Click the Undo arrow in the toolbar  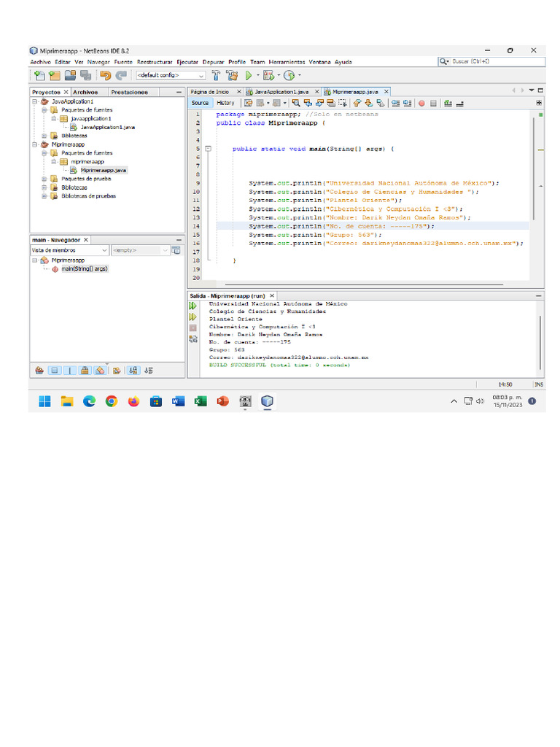[105, 75]
